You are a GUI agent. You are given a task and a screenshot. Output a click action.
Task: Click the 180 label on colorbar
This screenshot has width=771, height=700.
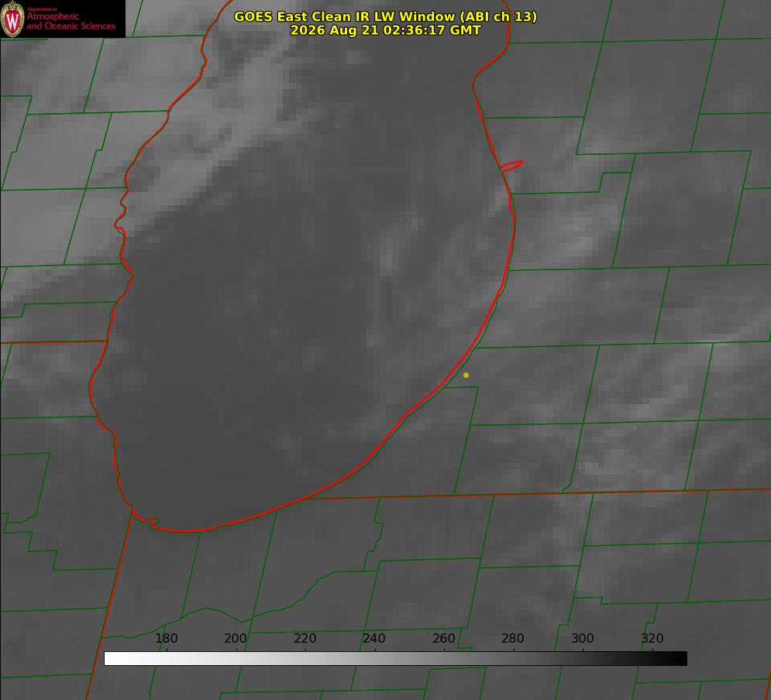click(x=166, y=638)
